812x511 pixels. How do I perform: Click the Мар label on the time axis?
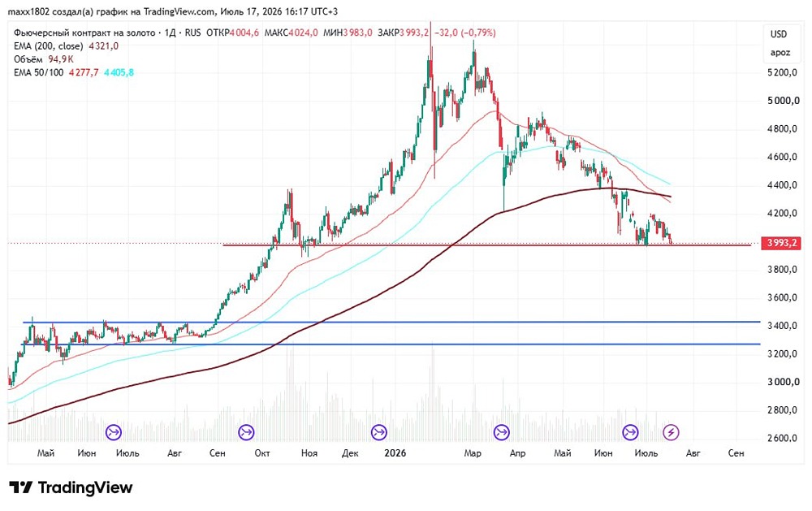(x=473, y=453)
